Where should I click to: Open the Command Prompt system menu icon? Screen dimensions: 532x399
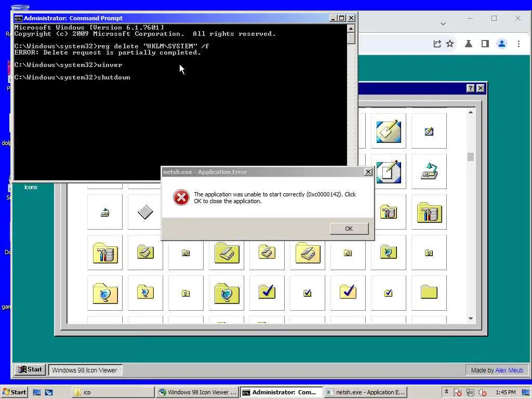click(18, 18)
